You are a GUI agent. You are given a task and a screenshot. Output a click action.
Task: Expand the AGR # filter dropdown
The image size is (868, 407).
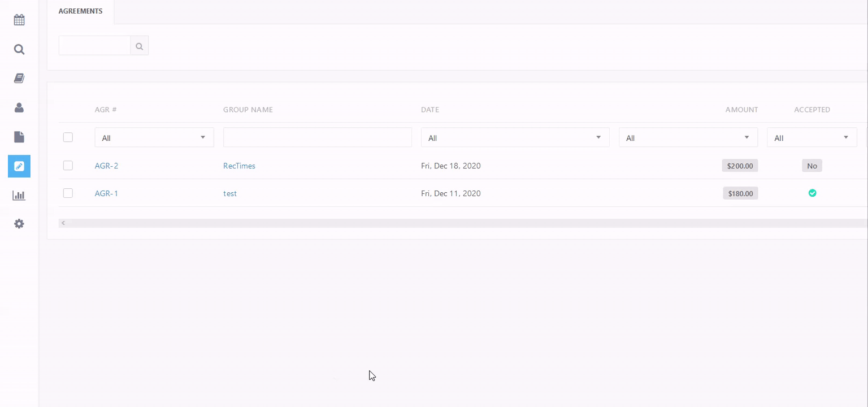[154, 138]
